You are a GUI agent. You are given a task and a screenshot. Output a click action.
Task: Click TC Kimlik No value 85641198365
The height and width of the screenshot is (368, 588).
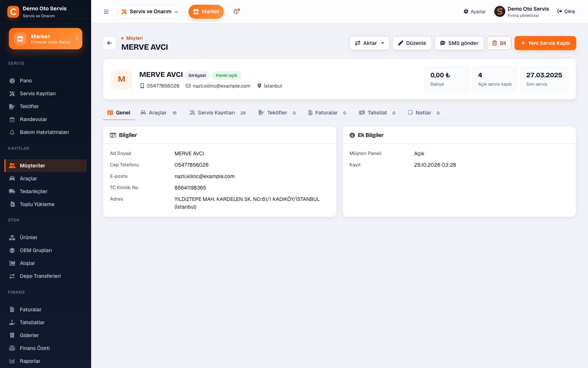click(x=190, y=188)
